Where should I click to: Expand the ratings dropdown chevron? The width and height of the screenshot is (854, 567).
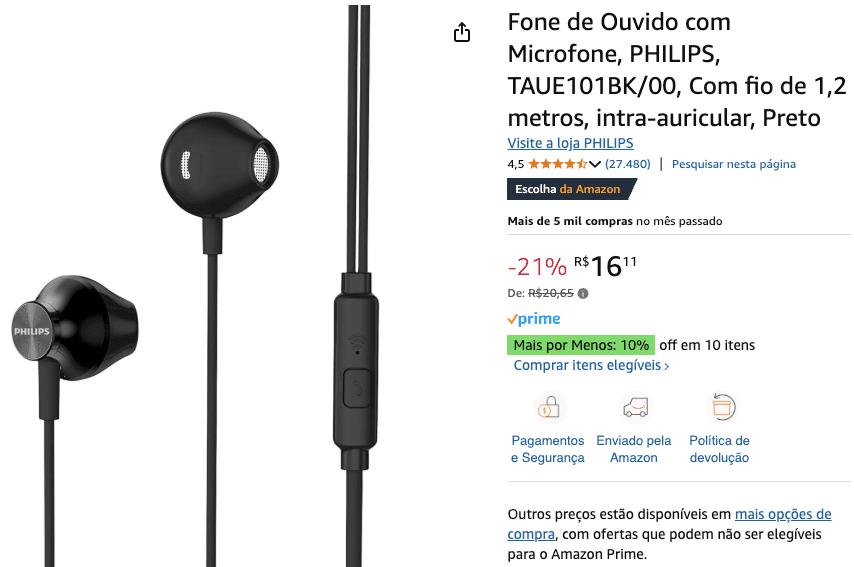pos(595,164)
